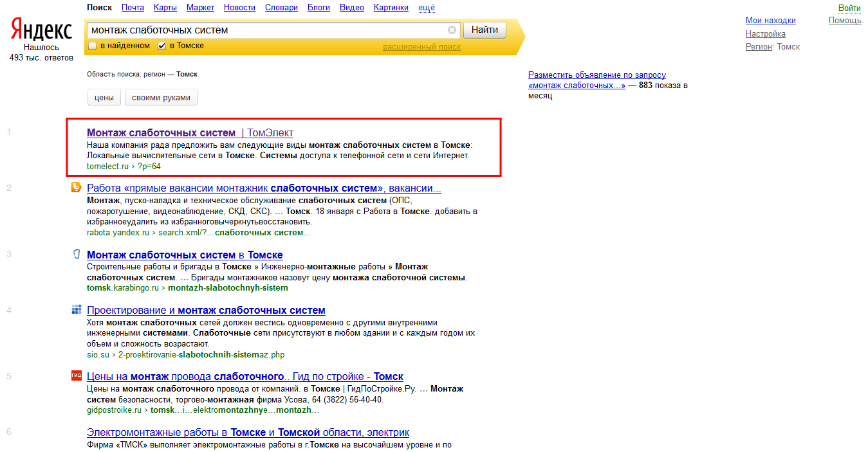Open the 'Мои находки' link
The width and height of the screenshot is (868, 452).
[x=770, y=21]
